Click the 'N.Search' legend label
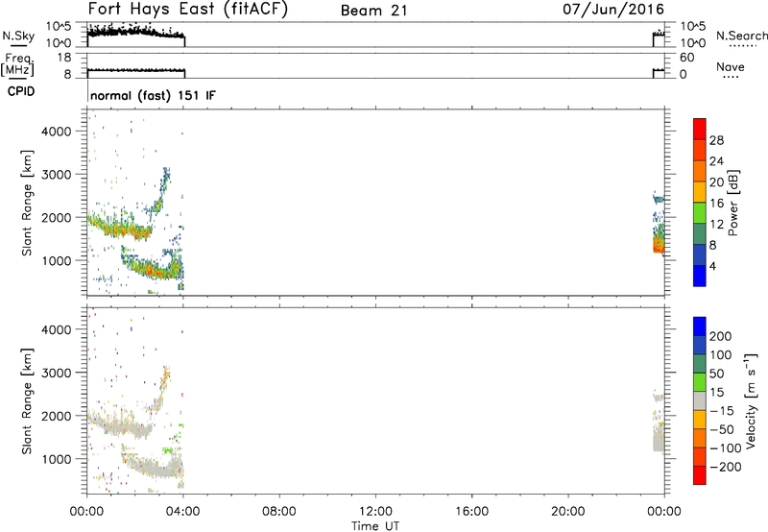 pos(741,36)
